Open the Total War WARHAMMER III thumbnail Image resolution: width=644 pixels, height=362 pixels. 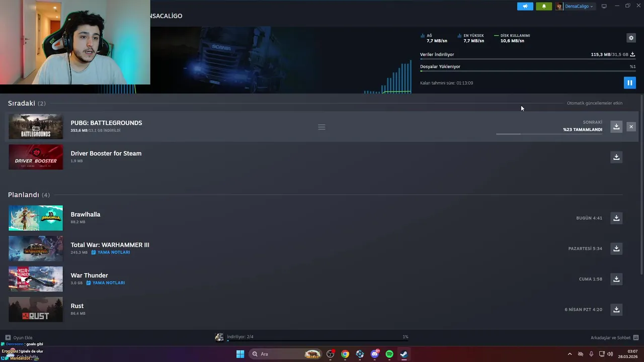coord(36,248)
